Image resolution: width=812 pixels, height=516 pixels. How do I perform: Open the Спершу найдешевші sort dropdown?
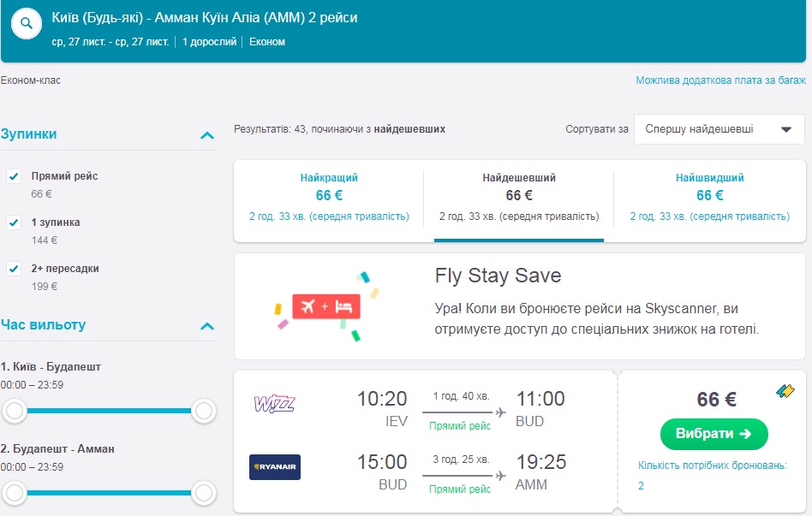pyautogui.click(x=719, y=129)
